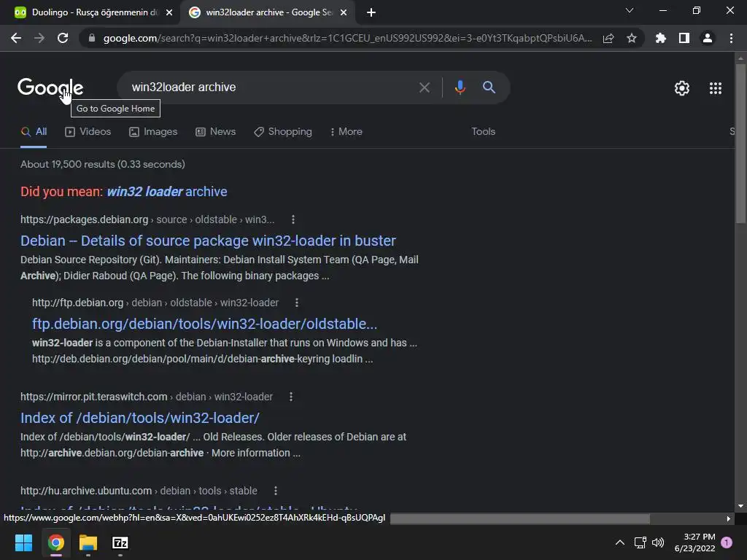The image size is (747, 560).
Task: Open the volume tray icon
Action: coord(658,542)
